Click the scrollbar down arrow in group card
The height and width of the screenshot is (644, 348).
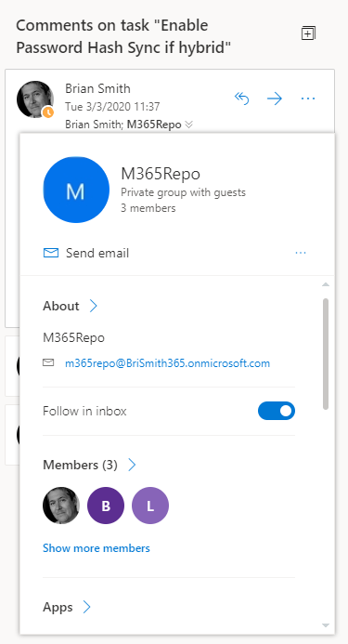tap(326, 625)
